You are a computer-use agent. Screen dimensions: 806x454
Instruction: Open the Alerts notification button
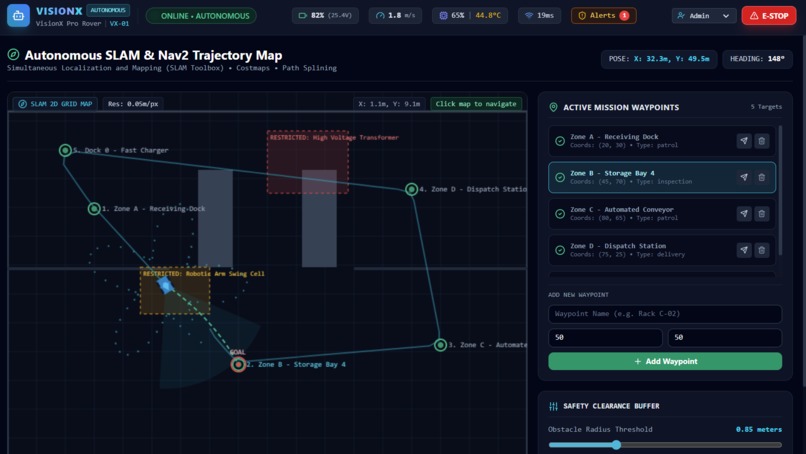click(603, 15)
